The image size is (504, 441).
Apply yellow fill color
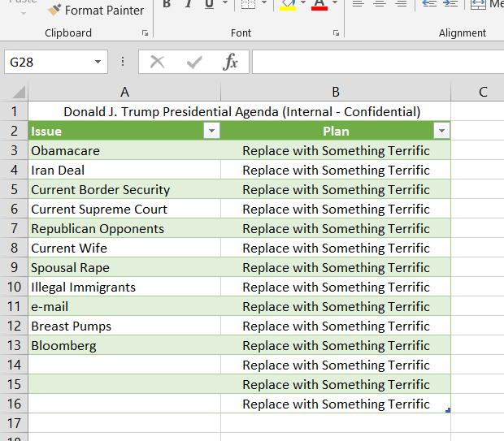click(288, 5)
